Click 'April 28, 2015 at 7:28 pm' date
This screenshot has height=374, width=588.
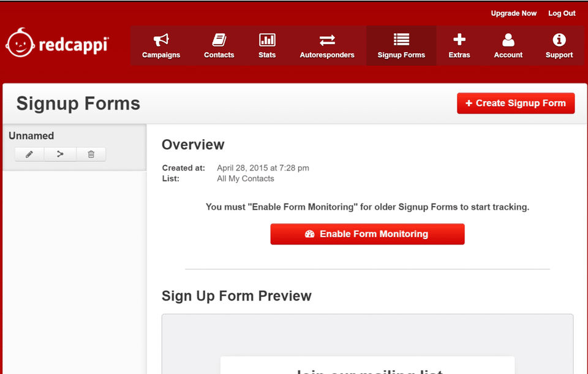[x=263, y=168]
